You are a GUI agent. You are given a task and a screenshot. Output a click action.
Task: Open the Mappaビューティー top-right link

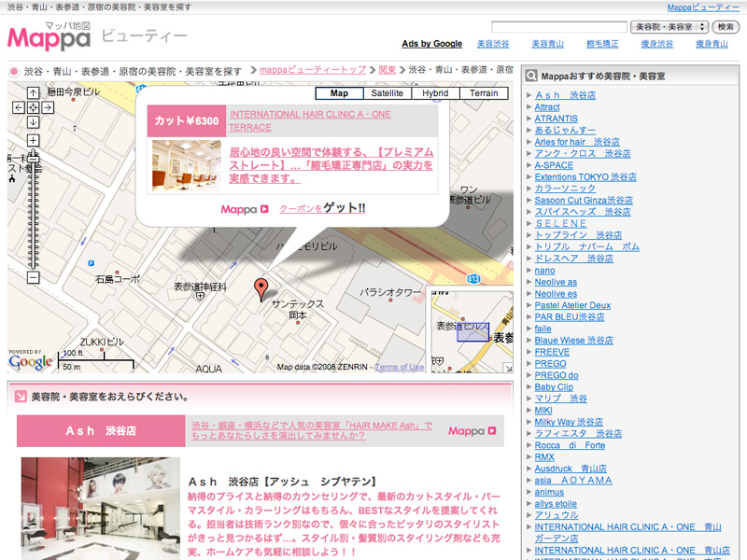pos(703,7)
